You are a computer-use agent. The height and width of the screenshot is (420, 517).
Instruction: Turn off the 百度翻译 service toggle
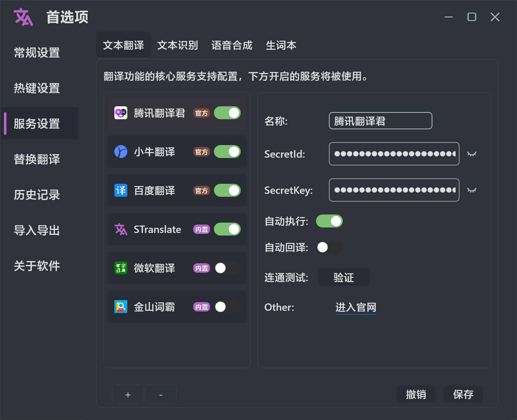[x=227, y=190]
